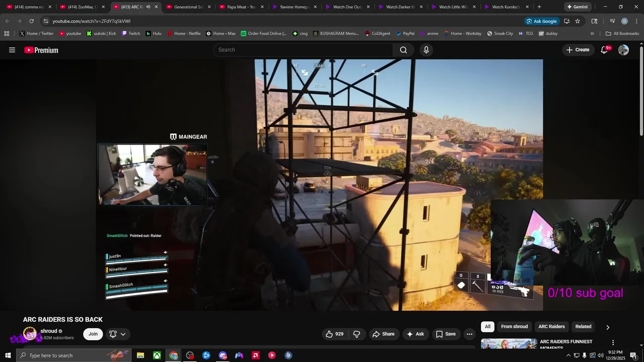
Task: Open the bookmarks apps grid icon
Action: (7, 34)
